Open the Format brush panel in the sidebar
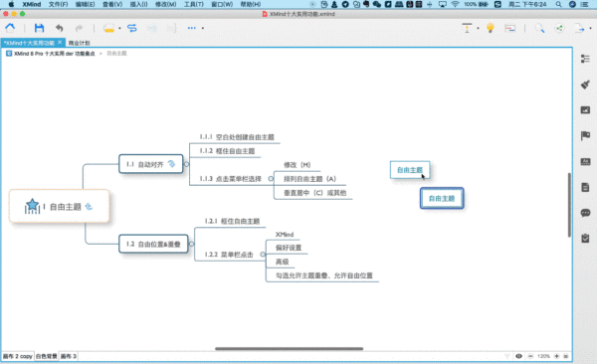597x364 pixels. tap(585, 85)
